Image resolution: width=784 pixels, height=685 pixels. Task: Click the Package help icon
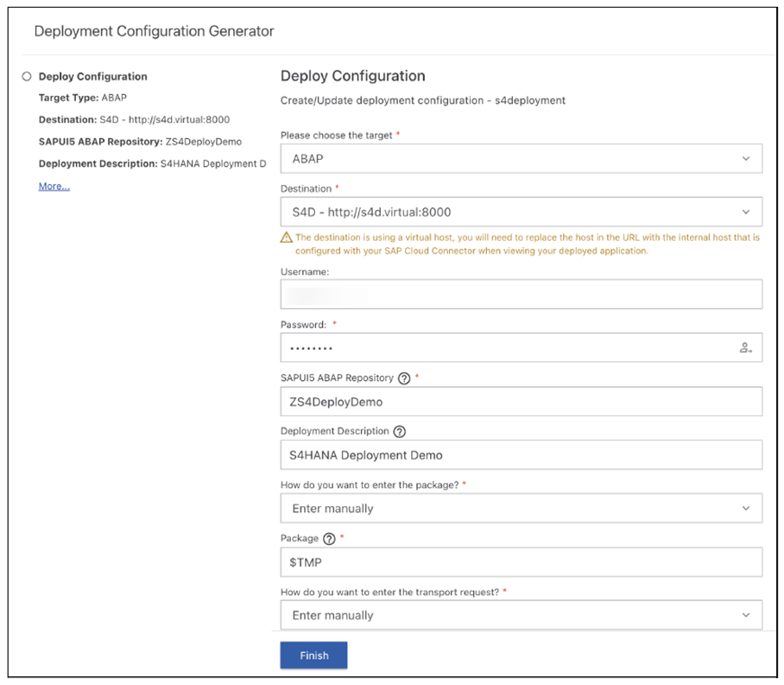tap(329, 539)
